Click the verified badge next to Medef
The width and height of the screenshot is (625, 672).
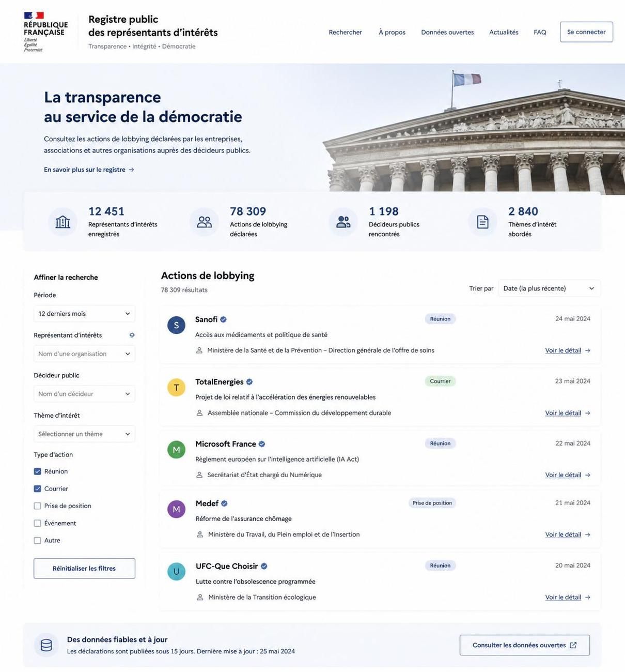coord(224,503)
